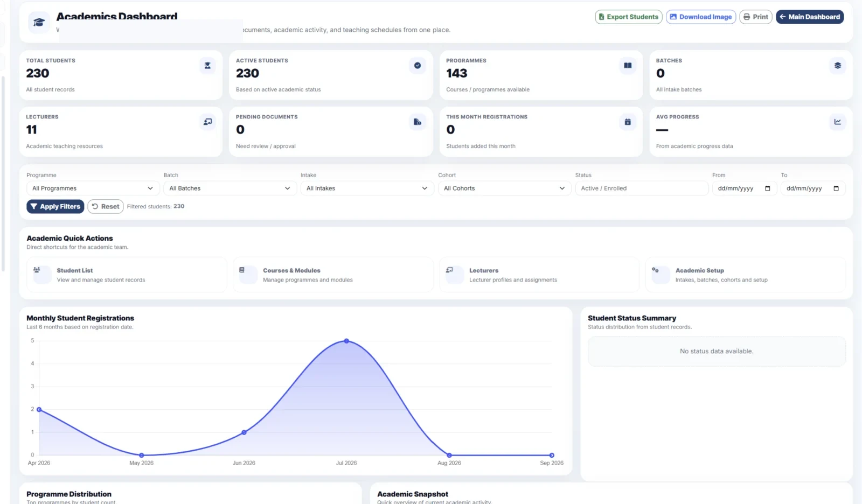
Task: Click the Programme Distribution heading
Action: tap(69, 494)
